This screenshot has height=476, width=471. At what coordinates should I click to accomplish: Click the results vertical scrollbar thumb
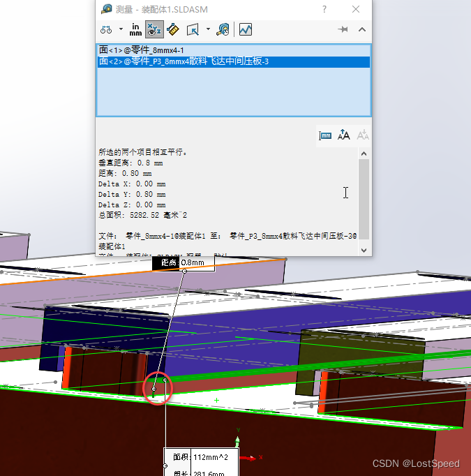tap(364, 199)
